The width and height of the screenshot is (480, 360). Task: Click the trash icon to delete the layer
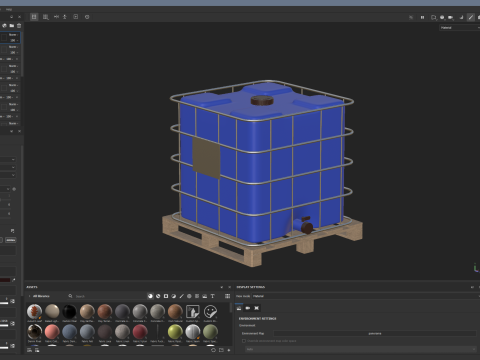point(19,25)
